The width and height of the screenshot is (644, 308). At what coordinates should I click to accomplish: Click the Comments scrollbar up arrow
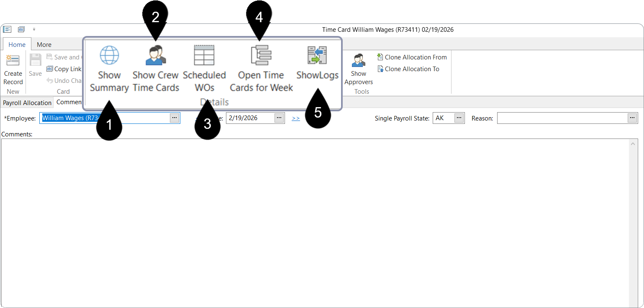tap(633, 144)
